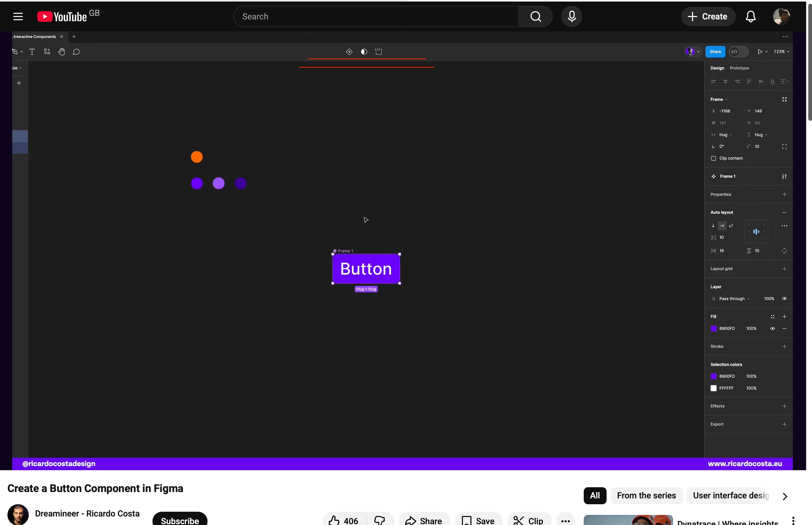Image resolution: width=812 pixels, height=525 pixels.
Task: Enable the Clip content checkbox
Action: click(713, 158)
